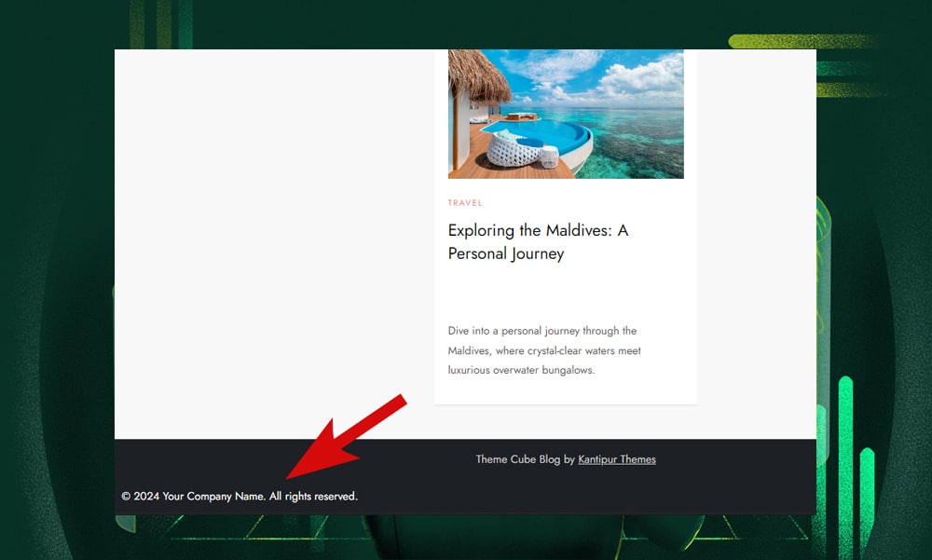Click 'luxurious overwater bungalows' excerpt line
The image size is (932, 560).
click(521, 370)
